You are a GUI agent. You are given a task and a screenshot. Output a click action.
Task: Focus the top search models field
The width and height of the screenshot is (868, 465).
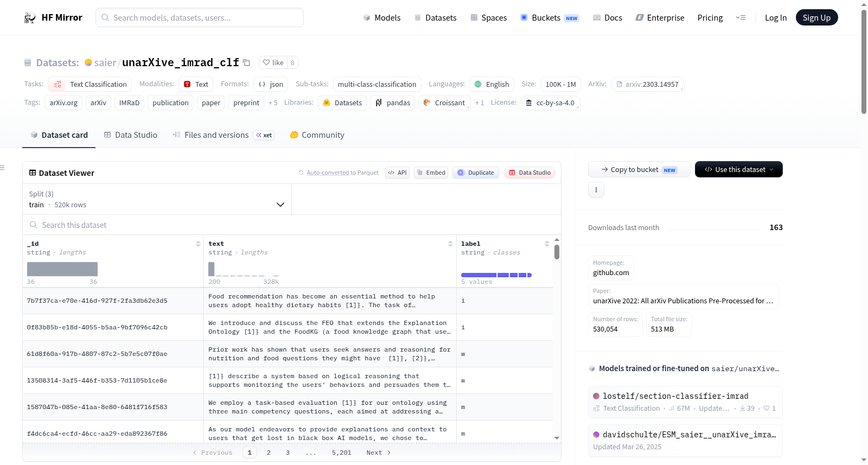coord(200,17)
